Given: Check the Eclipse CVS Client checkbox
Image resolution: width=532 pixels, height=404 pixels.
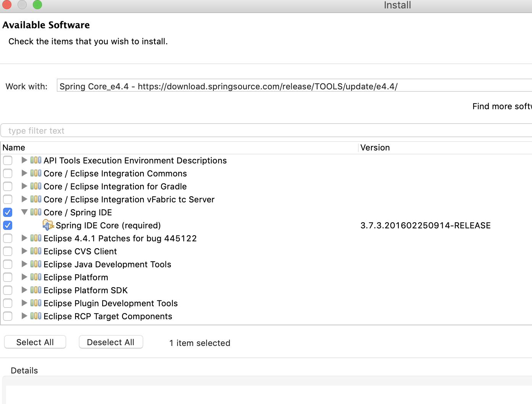Looking at the screenshot, I should click(x=8, y=251).
